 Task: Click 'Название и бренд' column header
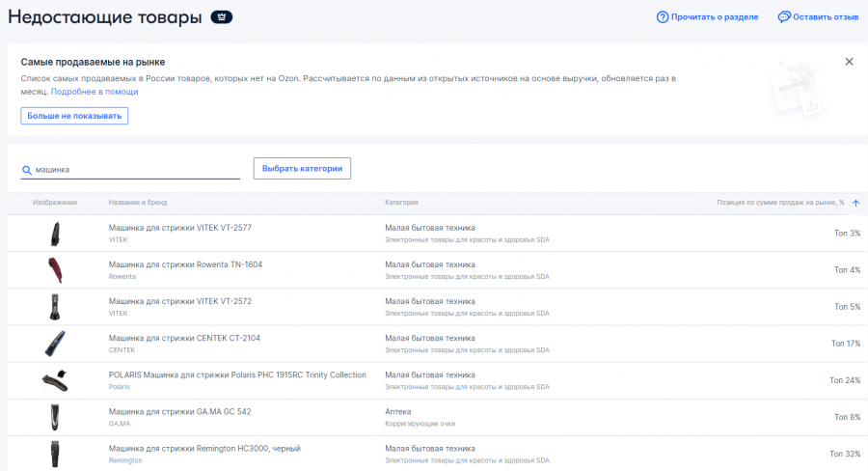(x=138, y=203)
